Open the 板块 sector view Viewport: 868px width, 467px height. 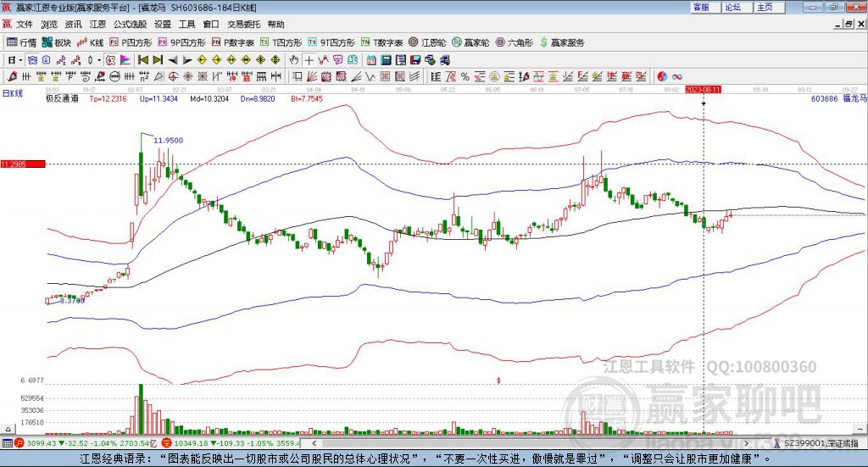pyautogui.click(x=57, y=42)
